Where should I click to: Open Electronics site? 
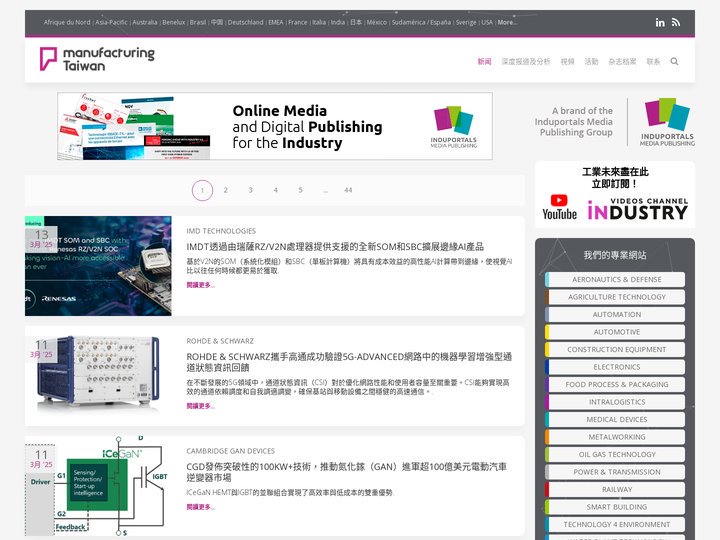pos(615,367)
